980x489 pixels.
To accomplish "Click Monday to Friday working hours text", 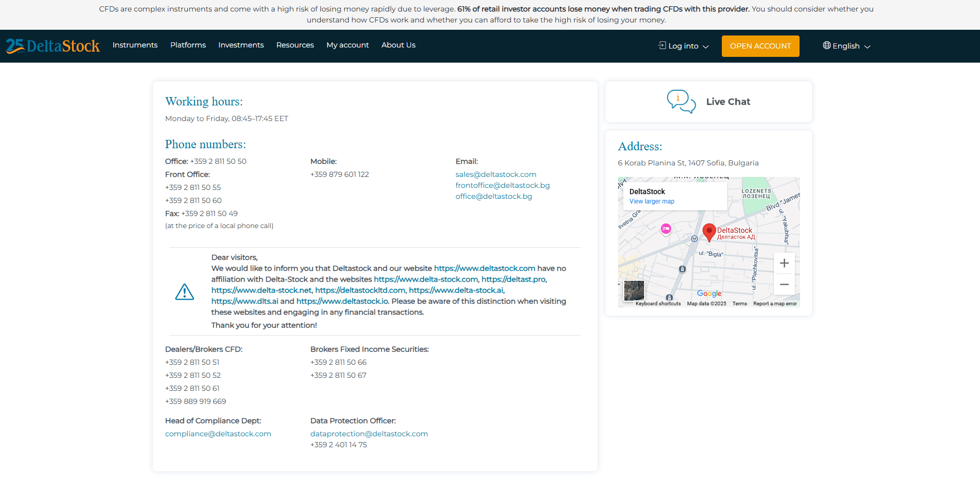I will [x=227, y=118].
